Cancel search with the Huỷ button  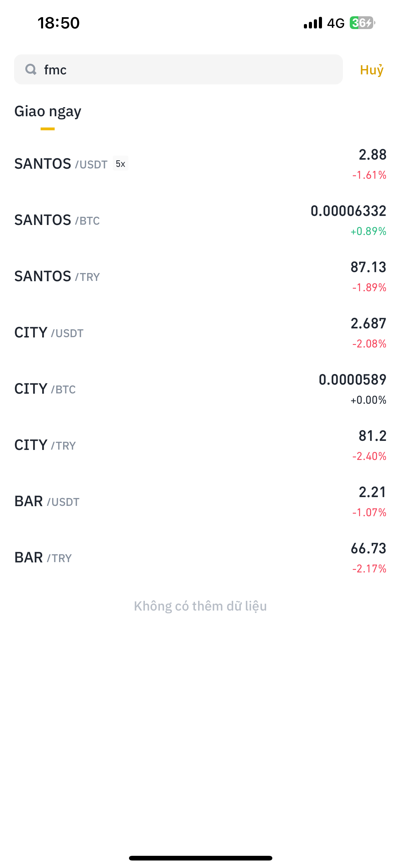[x=372, y=70]
